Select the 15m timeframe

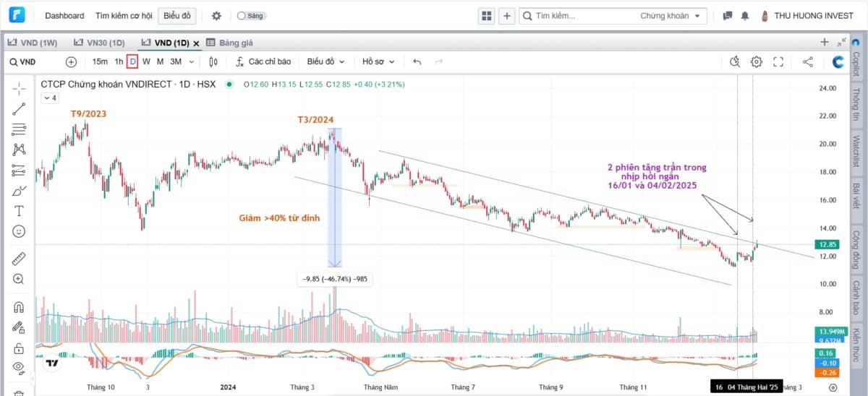coord(100,62)
